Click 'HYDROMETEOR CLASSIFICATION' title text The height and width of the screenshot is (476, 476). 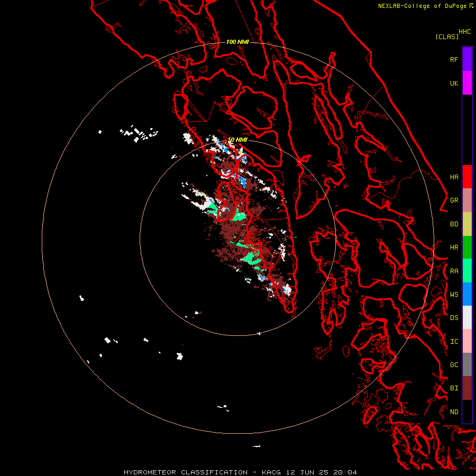pos(186,472)
